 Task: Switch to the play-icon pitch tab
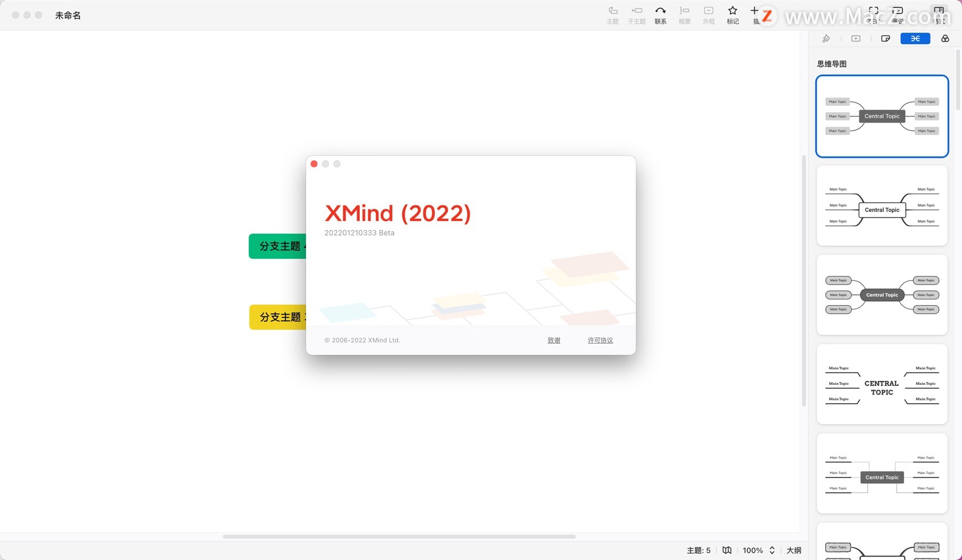856,38
